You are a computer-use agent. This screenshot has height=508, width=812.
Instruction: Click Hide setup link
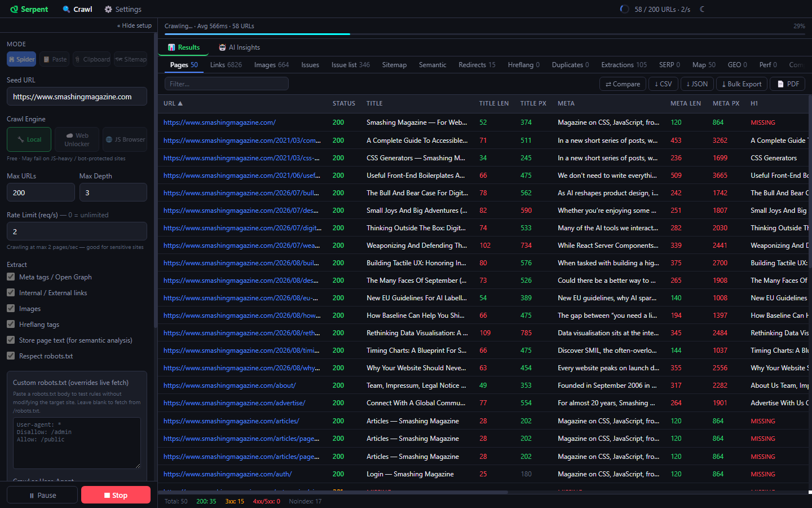(x=134, y=25)
